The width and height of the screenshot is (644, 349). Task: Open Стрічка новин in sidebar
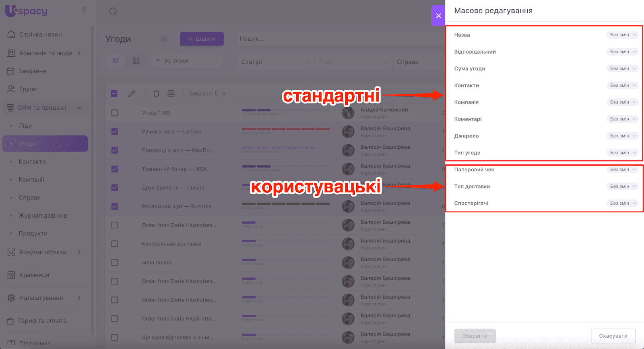point(41,35)
